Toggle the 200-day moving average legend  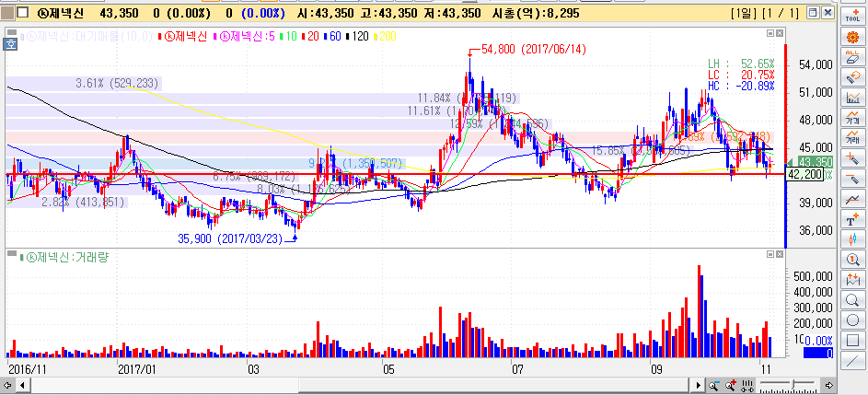387,36
